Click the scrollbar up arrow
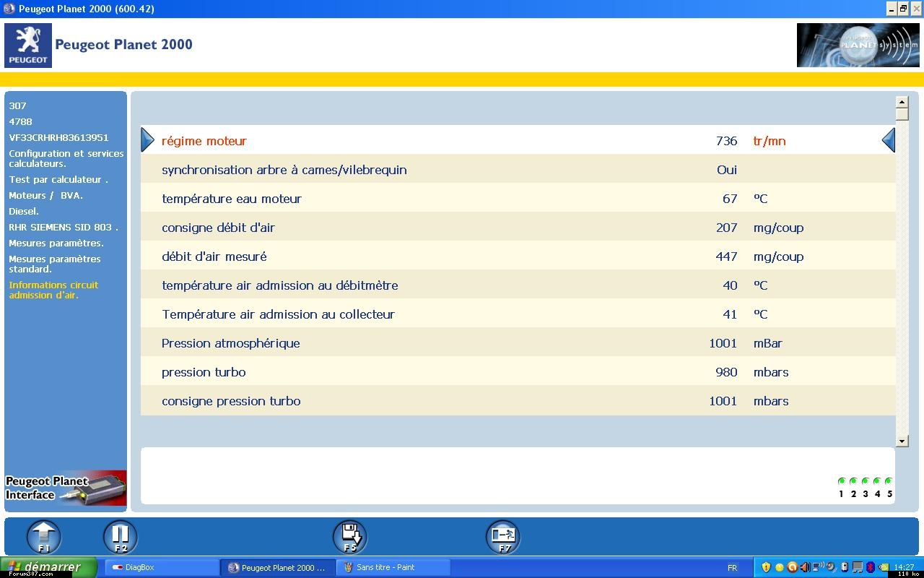924x578 pixels. click(902, 102)
